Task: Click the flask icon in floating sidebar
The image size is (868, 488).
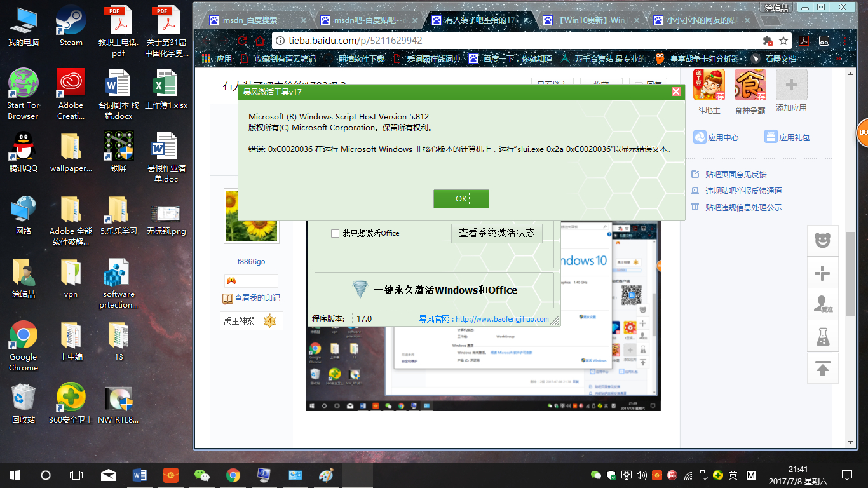Action: tap(823, 337)
